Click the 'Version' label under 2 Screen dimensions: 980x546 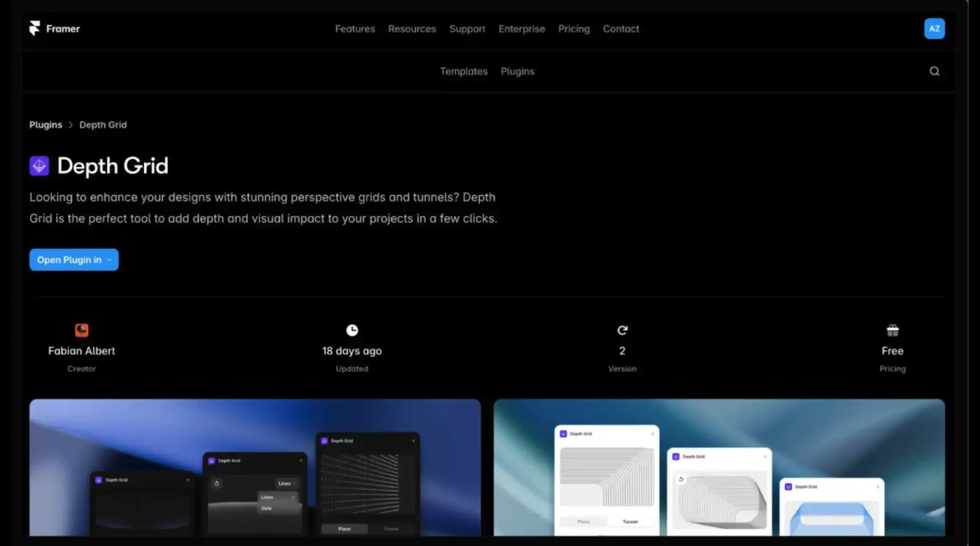tap(622, 369)
